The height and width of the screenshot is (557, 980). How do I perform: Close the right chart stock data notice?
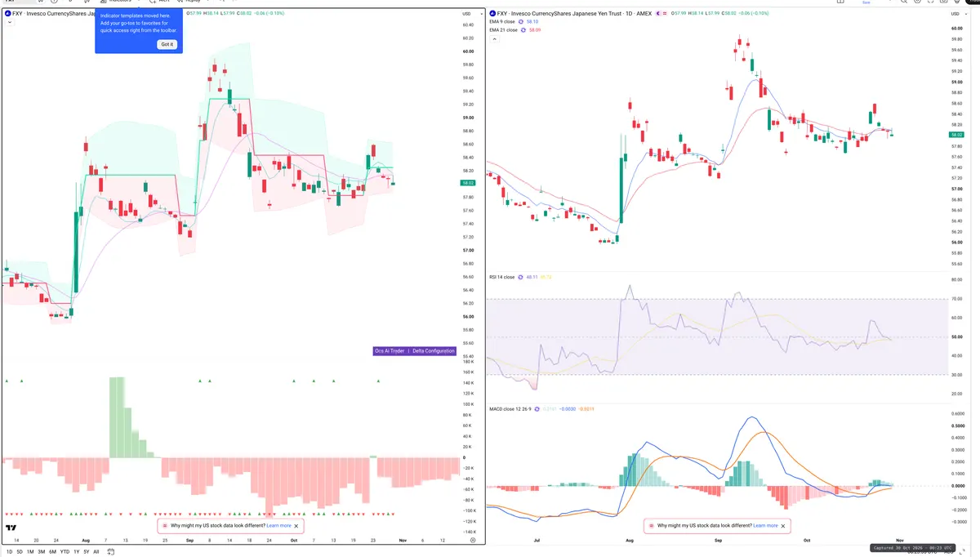(784, 526)
